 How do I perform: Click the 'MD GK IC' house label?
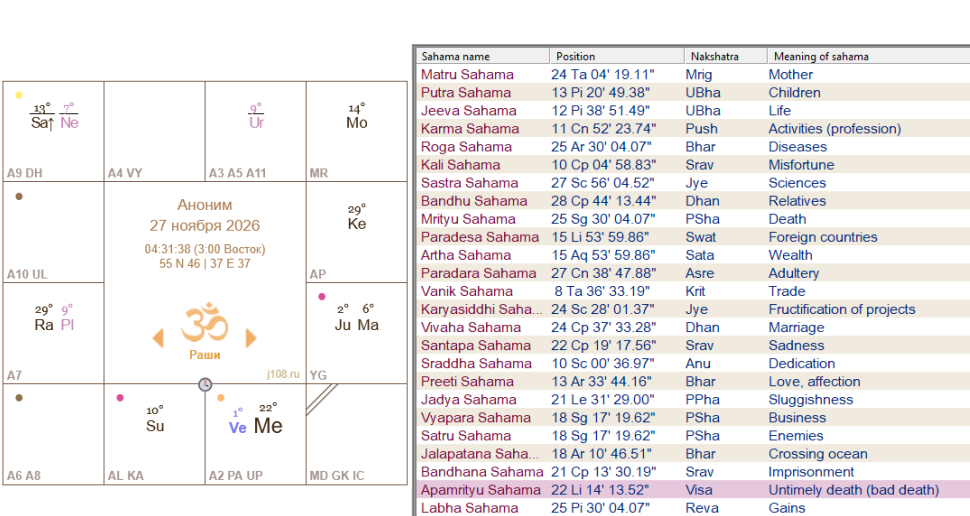coord(337,476)
